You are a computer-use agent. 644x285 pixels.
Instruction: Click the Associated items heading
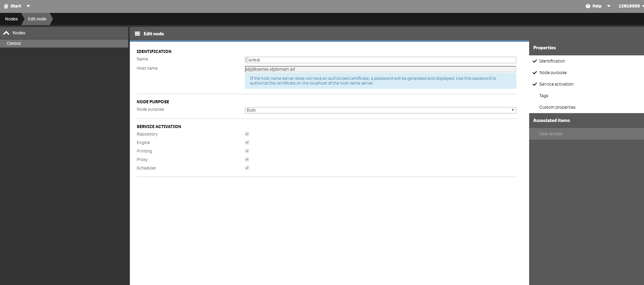point(551,121)
